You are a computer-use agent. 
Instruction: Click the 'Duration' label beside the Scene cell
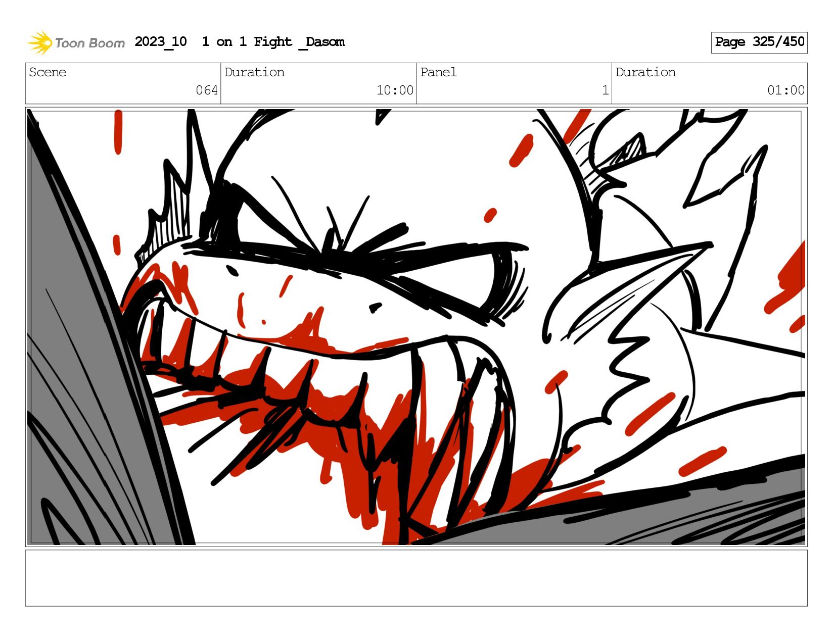click(x=254, y=72)
